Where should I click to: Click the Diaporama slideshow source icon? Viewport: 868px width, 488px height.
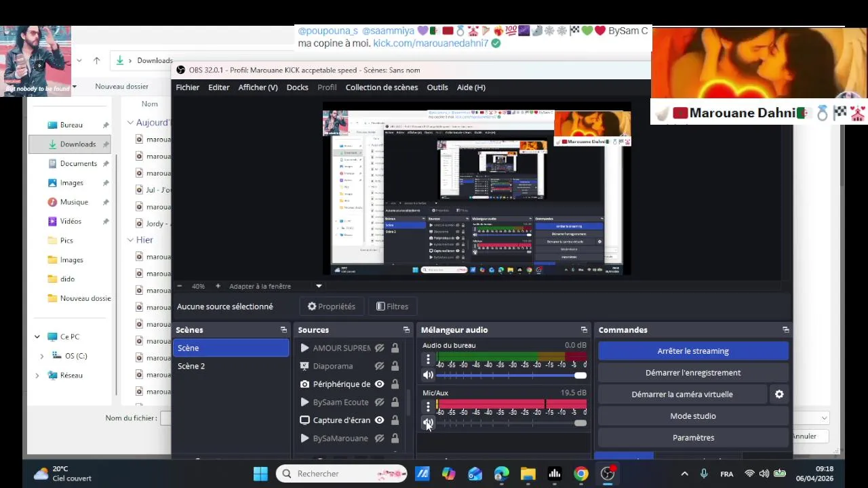point(304,366)
